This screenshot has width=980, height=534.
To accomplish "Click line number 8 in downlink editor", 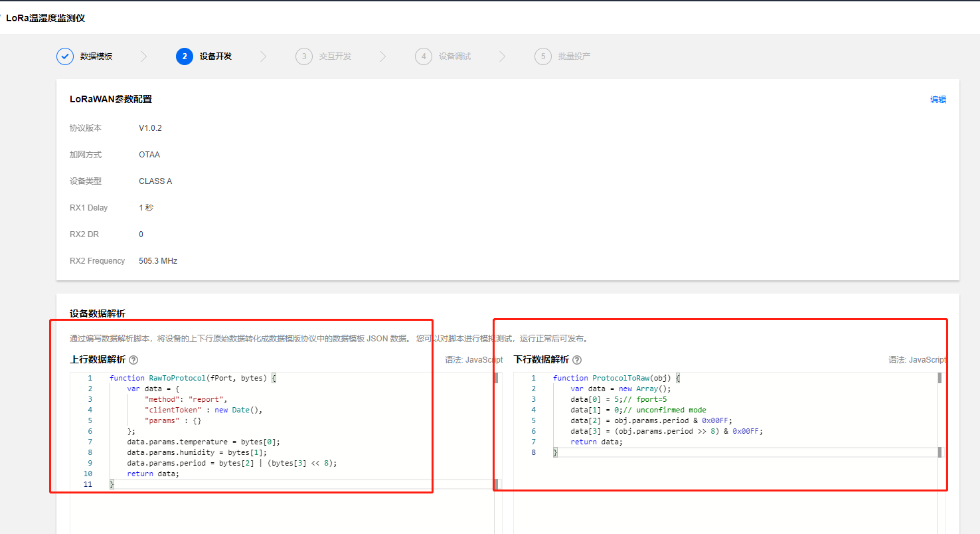I will click(x=533, y=452).
